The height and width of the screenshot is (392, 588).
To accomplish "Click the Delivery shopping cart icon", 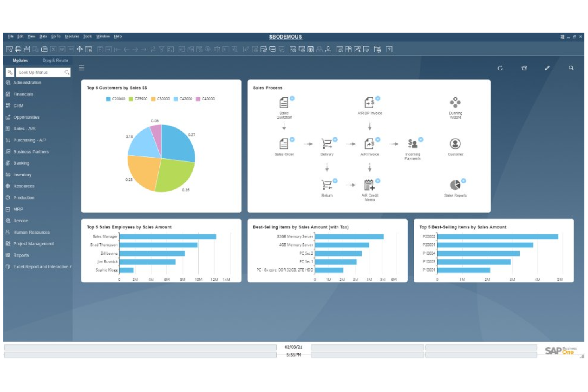I will (x=327, y=143).
